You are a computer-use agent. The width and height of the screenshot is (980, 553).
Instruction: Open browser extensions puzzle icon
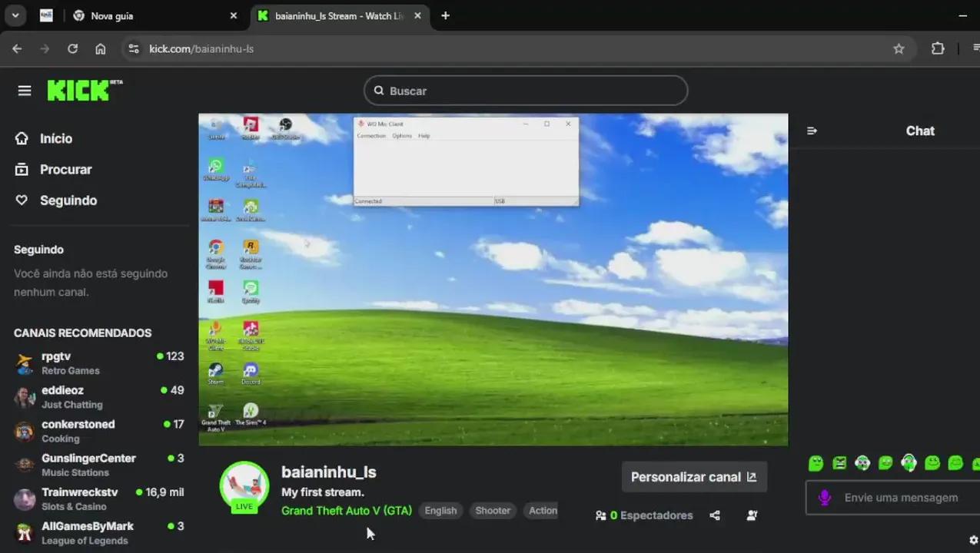[938, 48]
